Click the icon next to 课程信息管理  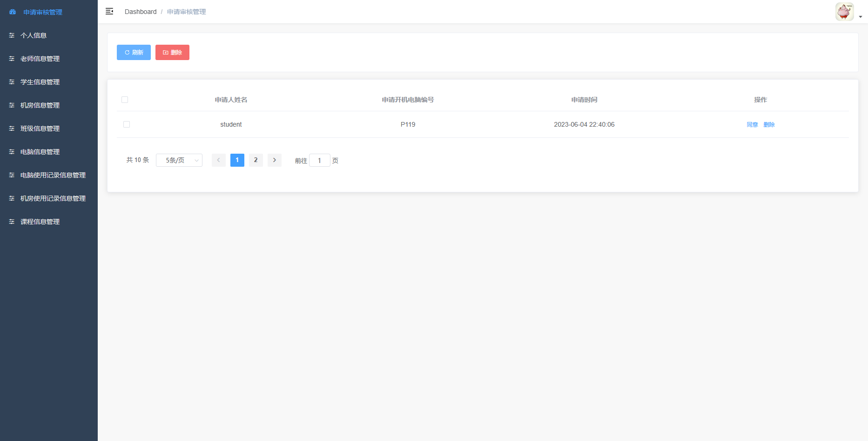(12, 222)
